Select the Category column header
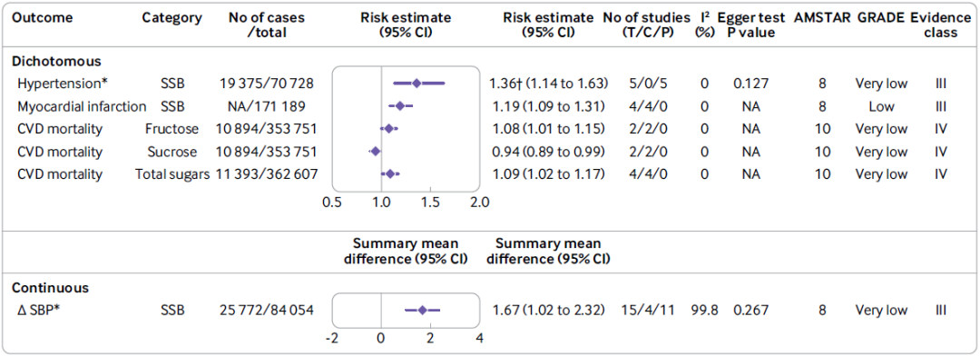The height and width of the screenshot is (356, 980). tap(171, 17)
